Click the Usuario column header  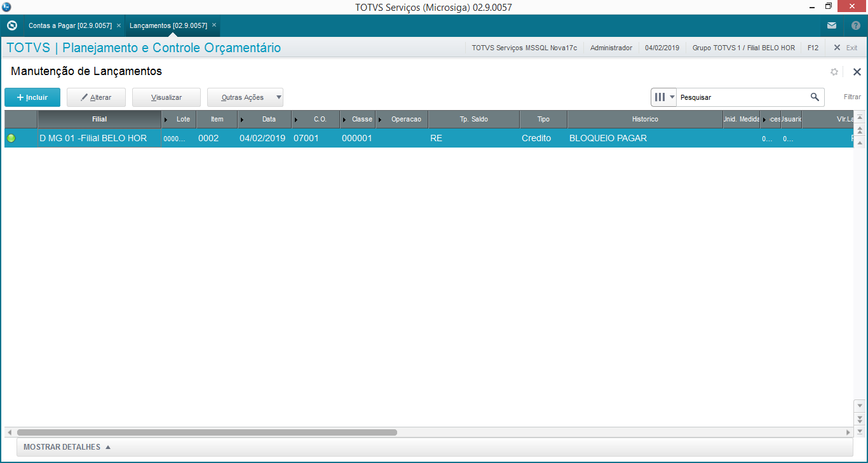pyautogui.click(x=791, y=120)
